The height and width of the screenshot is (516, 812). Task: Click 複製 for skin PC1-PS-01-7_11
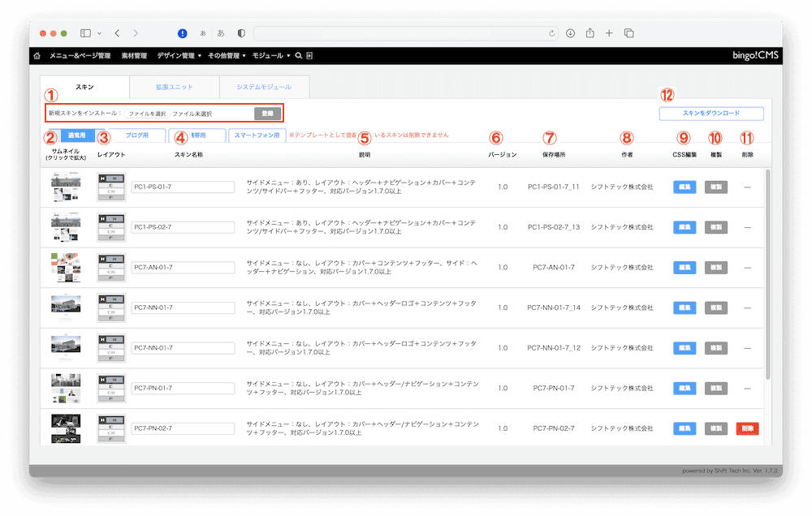[x=716, y=187]
